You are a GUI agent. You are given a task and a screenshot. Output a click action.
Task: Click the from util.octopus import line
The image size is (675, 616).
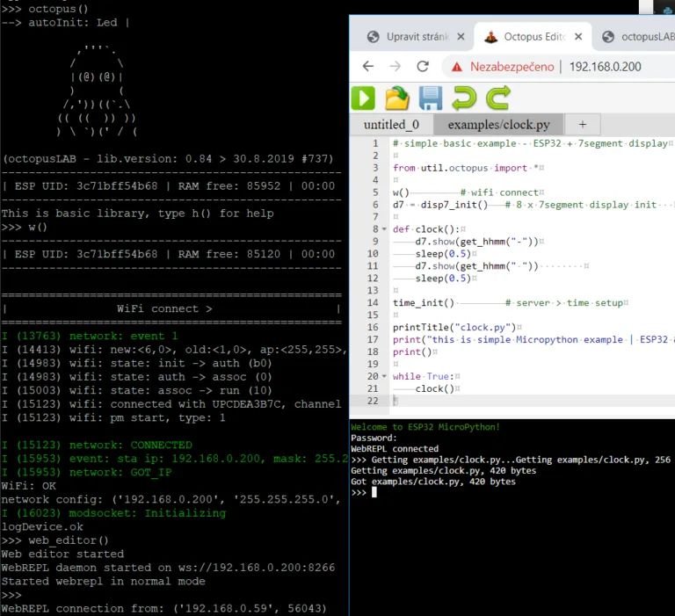(x=468, y=168)
